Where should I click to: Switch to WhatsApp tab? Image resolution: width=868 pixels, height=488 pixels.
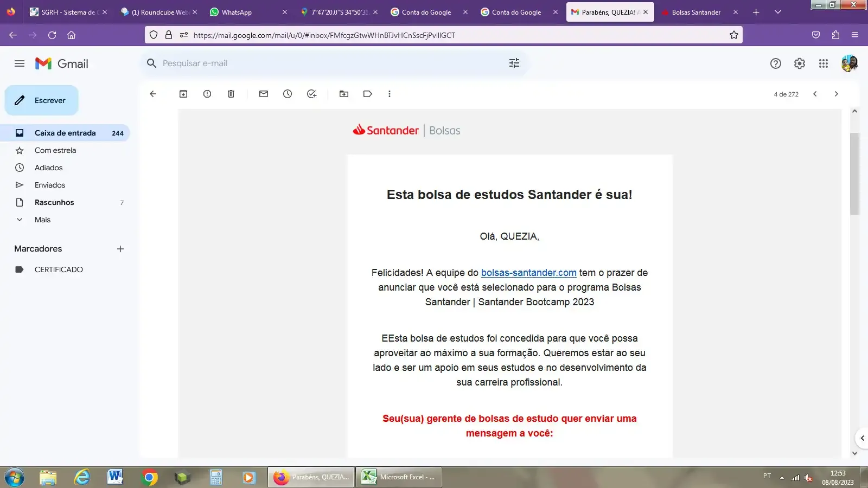click(x=249, y=12)
